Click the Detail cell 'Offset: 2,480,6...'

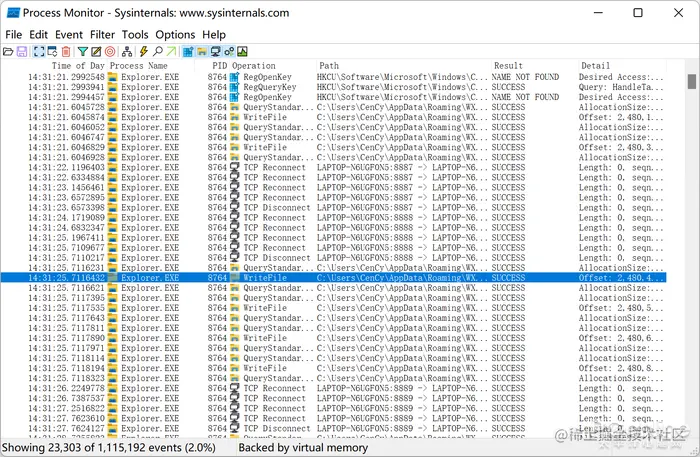[621, 338]
